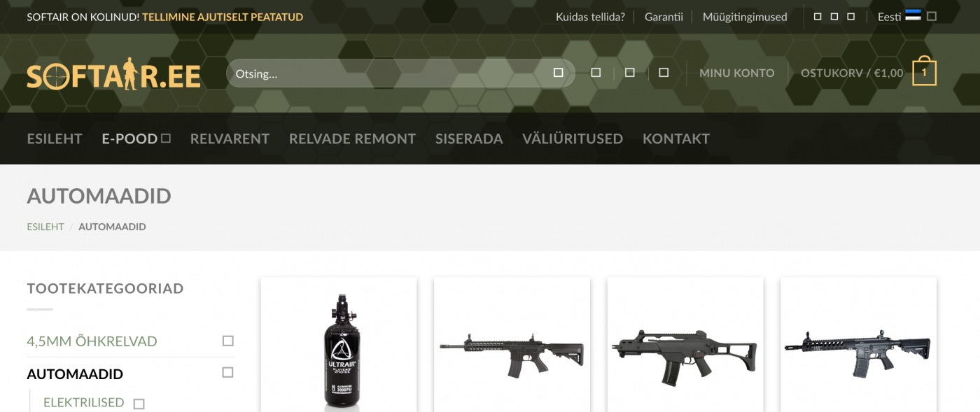Image resolution: width=980 pixels, height=412 pixels.
Task: Click ESILEHT in the breadcrumb
Action: tap(45, 227)
